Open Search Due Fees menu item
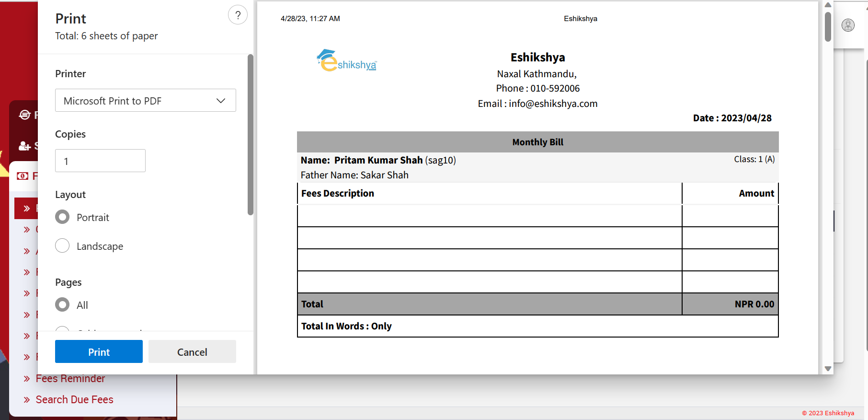868x420 pixels. tap(74, 400)
